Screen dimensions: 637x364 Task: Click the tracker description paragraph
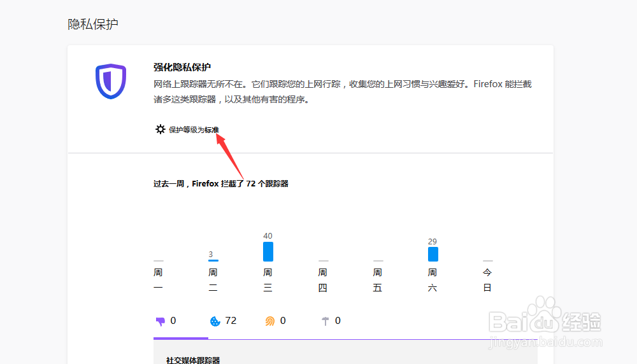coord(343,92)
